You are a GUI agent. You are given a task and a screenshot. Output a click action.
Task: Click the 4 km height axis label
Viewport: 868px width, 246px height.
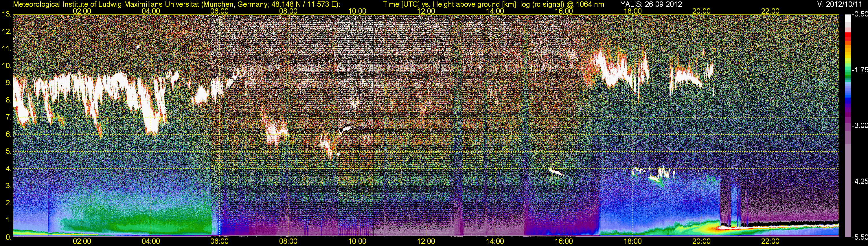[x=8, y=169]
